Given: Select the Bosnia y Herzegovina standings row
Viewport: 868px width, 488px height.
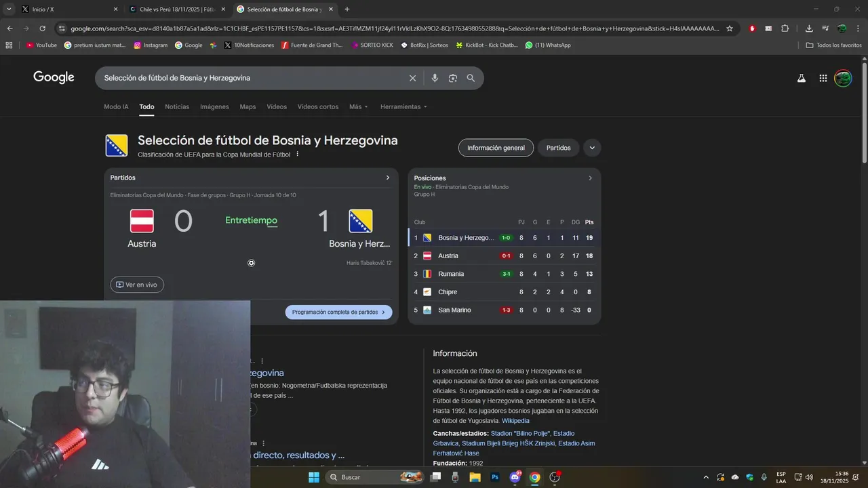Looking at the screenshot, I should [505, 238].
